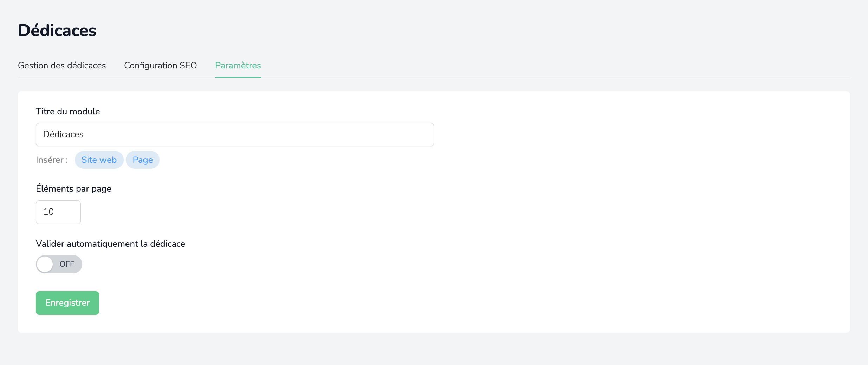
Task: Click the OFF label on the switch
Action: tap(67, 264)
